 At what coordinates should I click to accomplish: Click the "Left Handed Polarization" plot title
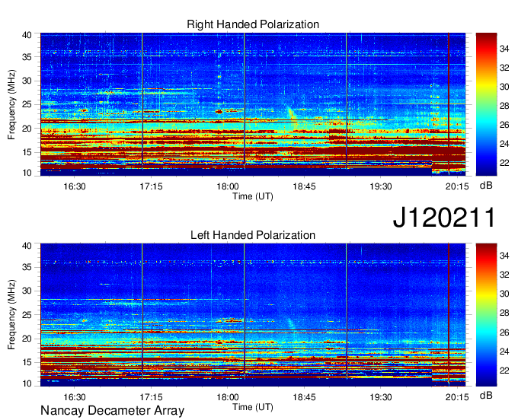point(253,235)
